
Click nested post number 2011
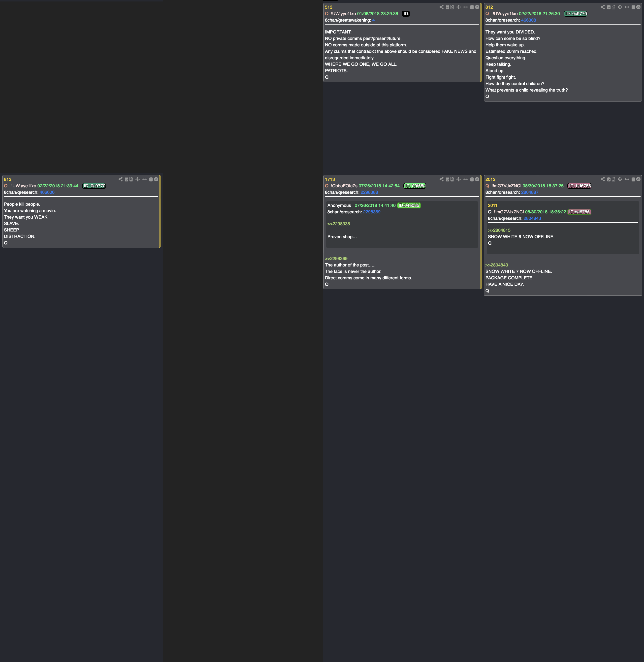(492, 206)
